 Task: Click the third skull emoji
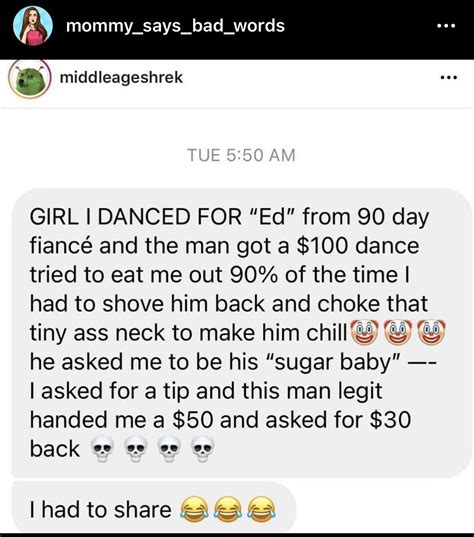click(x=169, y=449)
